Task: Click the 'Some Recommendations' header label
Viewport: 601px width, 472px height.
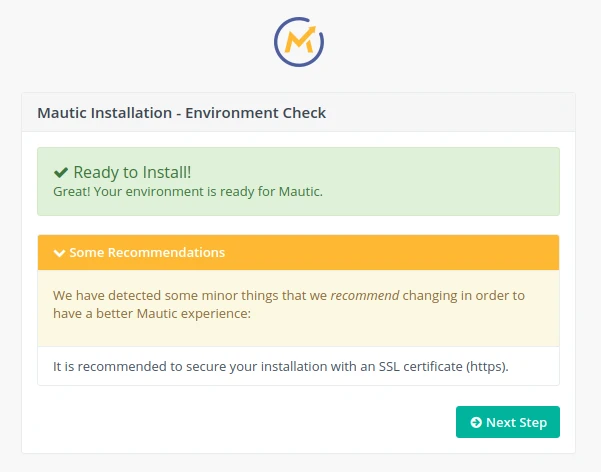Action: pos(147,252)
